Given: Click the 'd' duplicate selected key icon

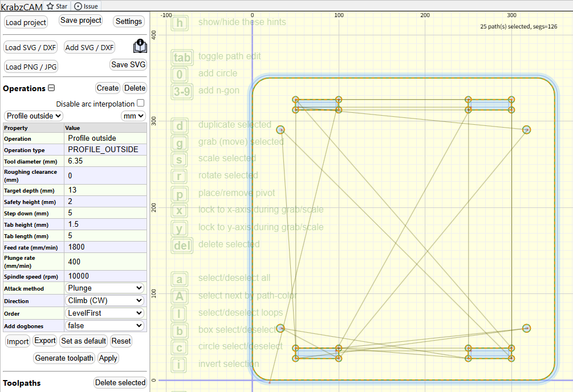Looking at the screenshot, I should (x=180, y=125).
